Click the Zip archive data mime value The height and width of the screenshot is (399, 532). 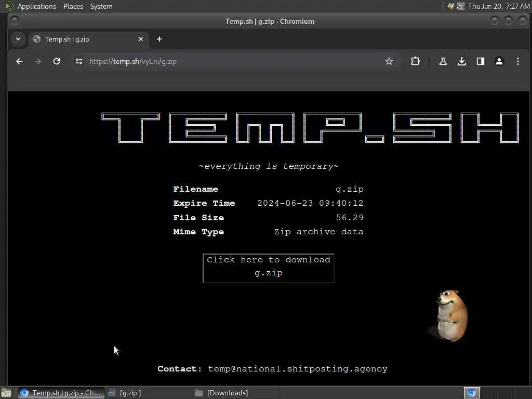tap(318, 232)
